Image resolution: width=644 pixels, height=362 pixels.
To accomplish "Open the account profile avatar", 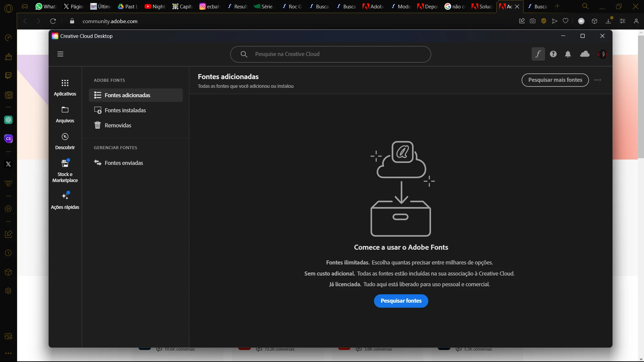I will tap(602, 54).
